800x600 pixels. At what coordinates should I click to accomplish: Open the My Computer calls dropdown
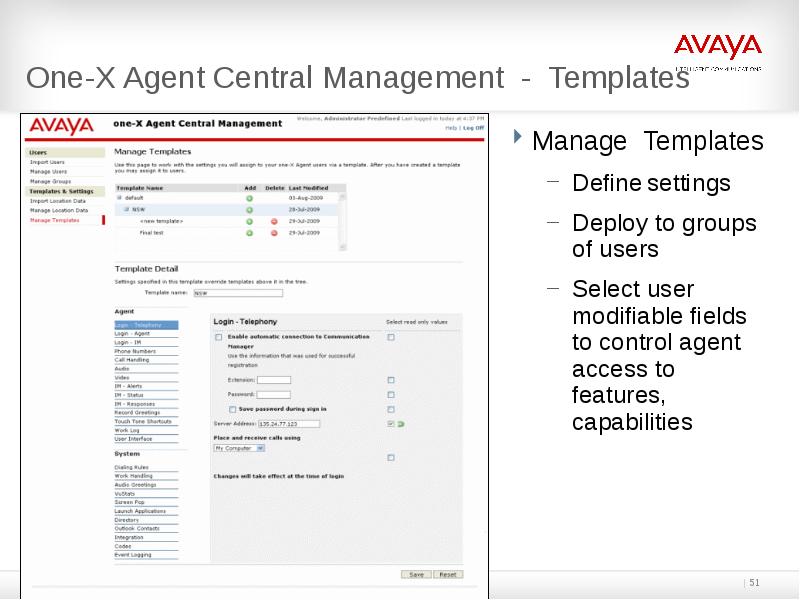pos(239,449)
